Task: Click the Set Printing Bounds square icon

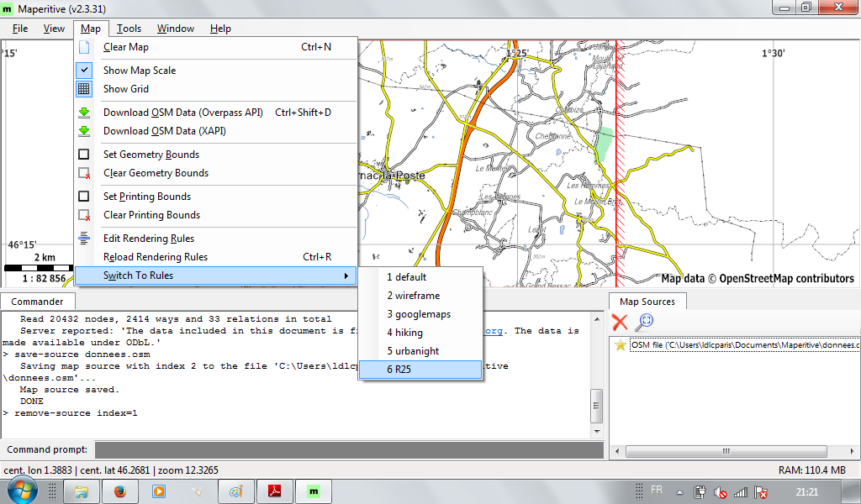Action: 84,197
